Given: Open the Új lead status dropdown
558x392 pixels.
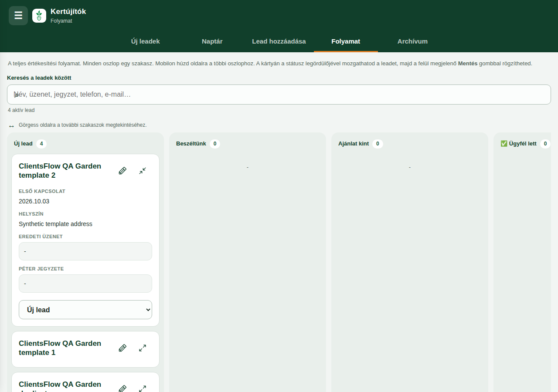Looking at the screenshot, I should point(85,310).
